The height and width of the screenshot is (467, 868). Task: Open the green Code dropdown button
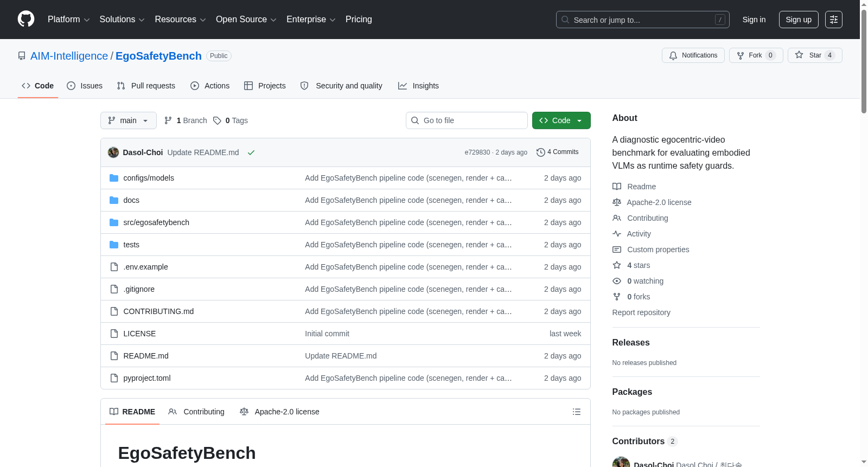[561, 120]
